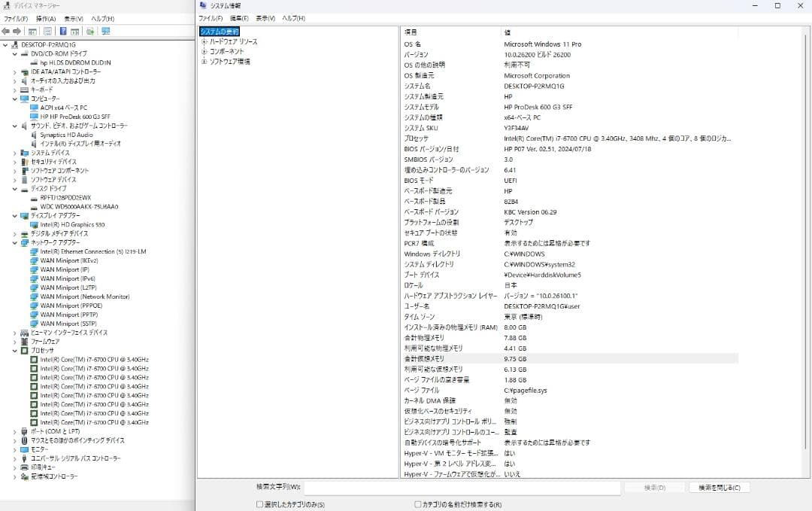This screenshot has width=812, height=511.
Task: Click the Intel(R) HD Graphics 530 adapter icon
Action: coord(34,224)
